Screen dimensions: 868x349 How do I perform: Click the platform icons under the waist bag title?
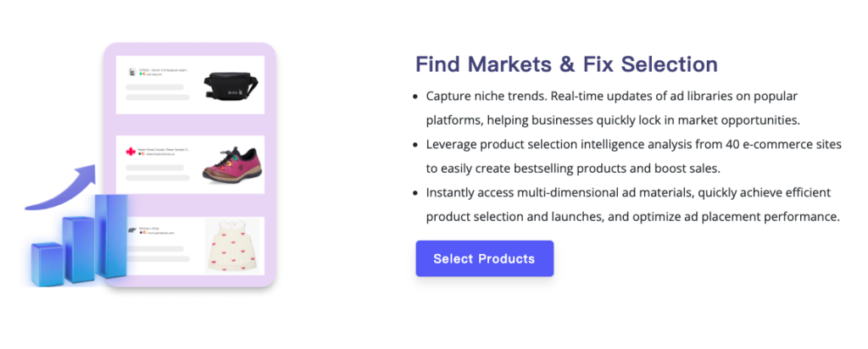click(142, 75)
